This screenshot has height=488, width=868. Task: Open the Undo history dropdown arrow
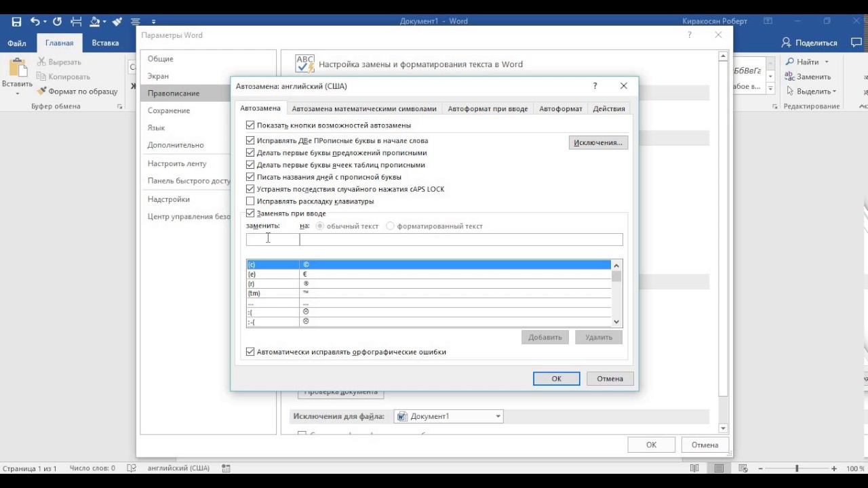(44, 22)
